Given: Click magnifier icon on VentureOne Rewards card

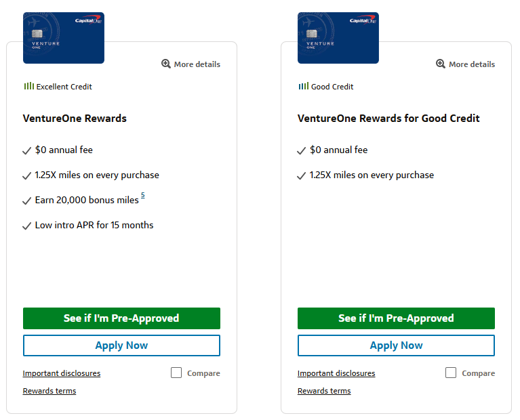Looking at the screenshot, I should [166, 64].
